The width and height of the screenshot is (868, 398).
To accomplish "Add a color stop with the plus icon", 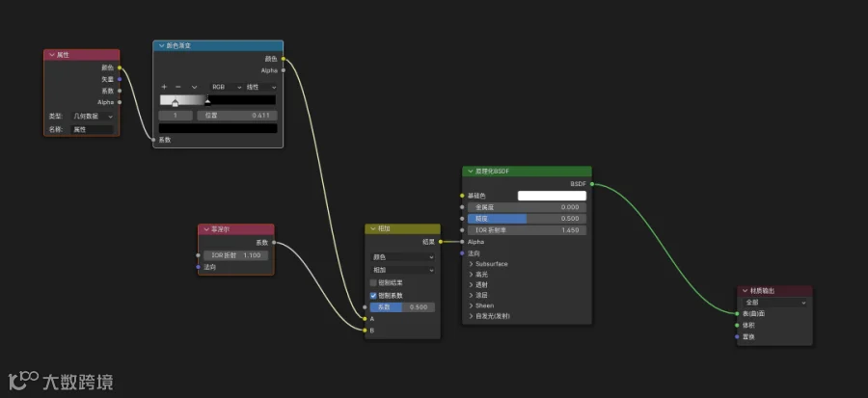I will 164,88.
